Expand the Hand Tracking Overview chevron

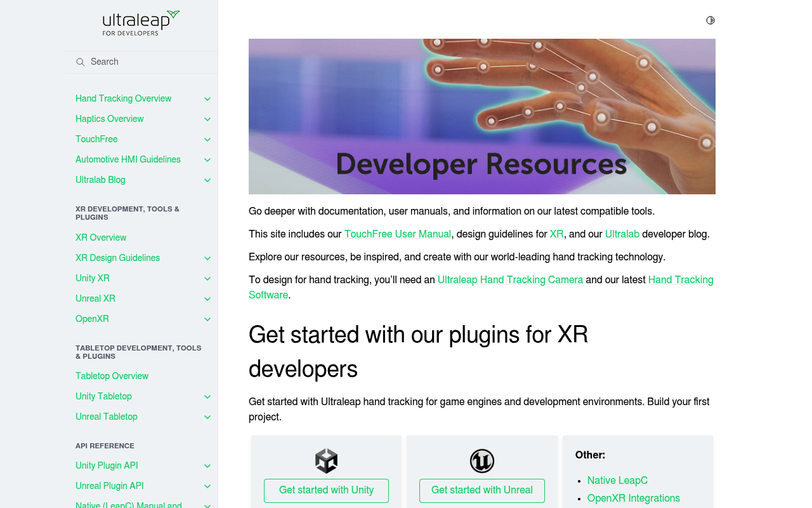click(x=207, y=99)
